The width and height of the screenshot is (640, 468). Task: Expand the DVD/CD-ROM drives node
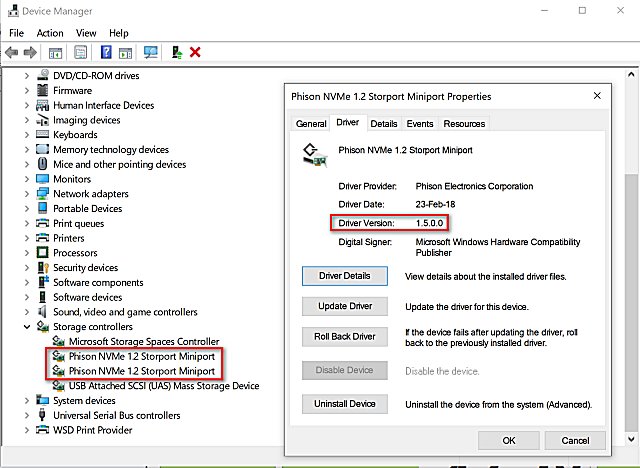[x=27, y=75]
